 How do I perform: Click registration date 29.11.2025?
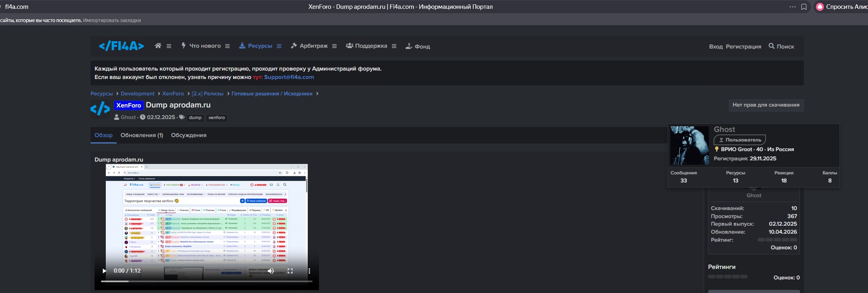tap(763, 159)
